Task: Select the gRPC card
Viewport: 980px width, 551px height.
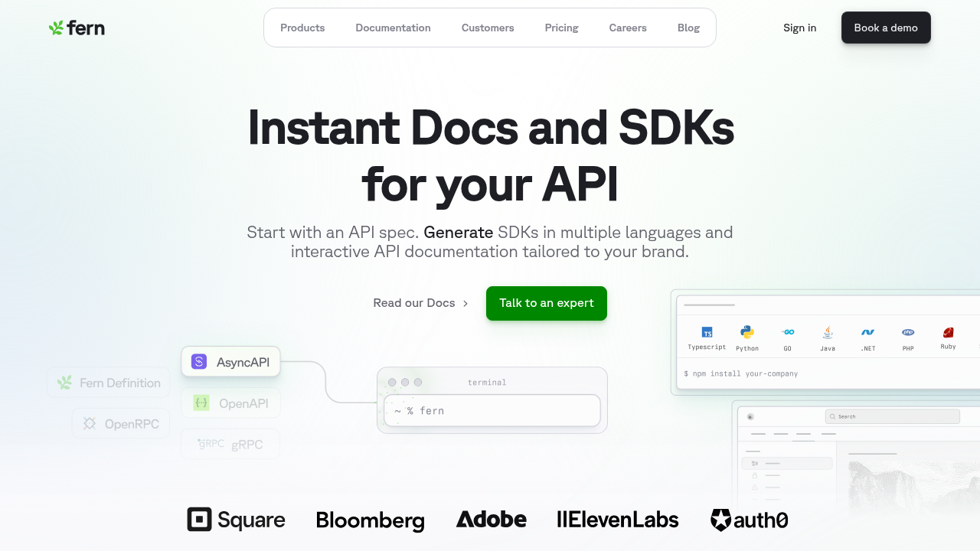Action: [x=230, y=443]
